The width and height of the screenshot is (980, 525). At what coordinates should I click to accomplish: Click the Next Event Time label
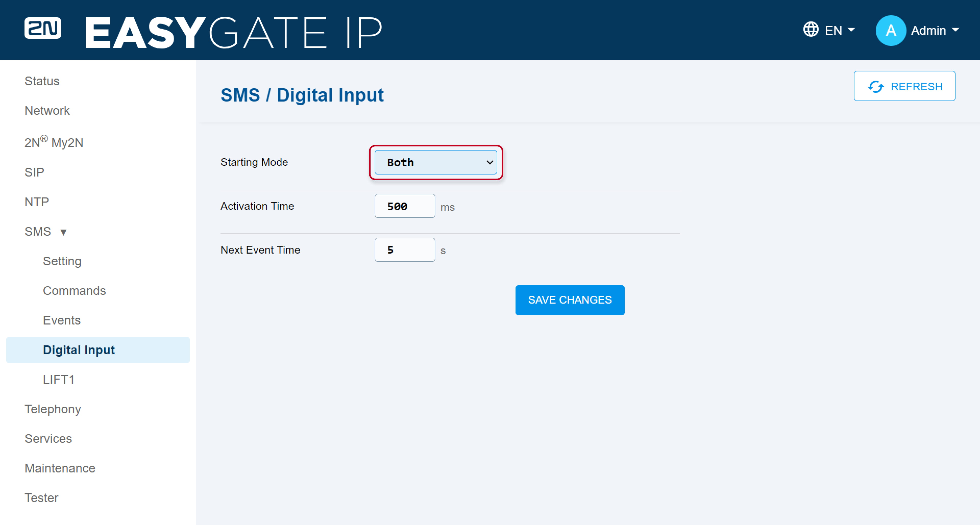pyautogui.click(x=260, y=250)
